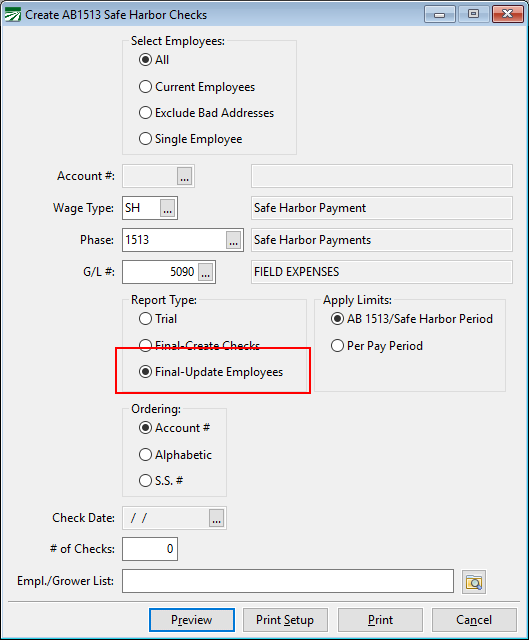Cancel the Safe Harbor Checks dialog

(474, 620)
